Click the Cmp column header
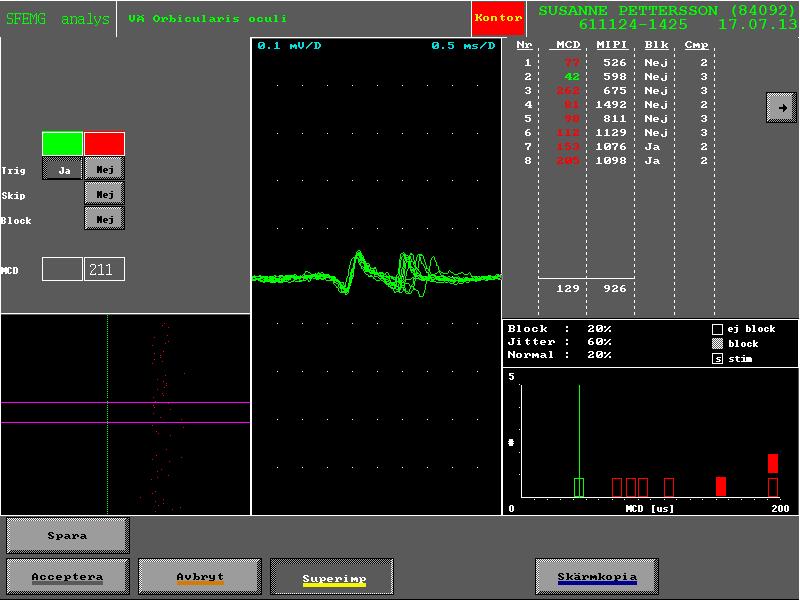This screenshot has height=601, width=800. (696, 45)
